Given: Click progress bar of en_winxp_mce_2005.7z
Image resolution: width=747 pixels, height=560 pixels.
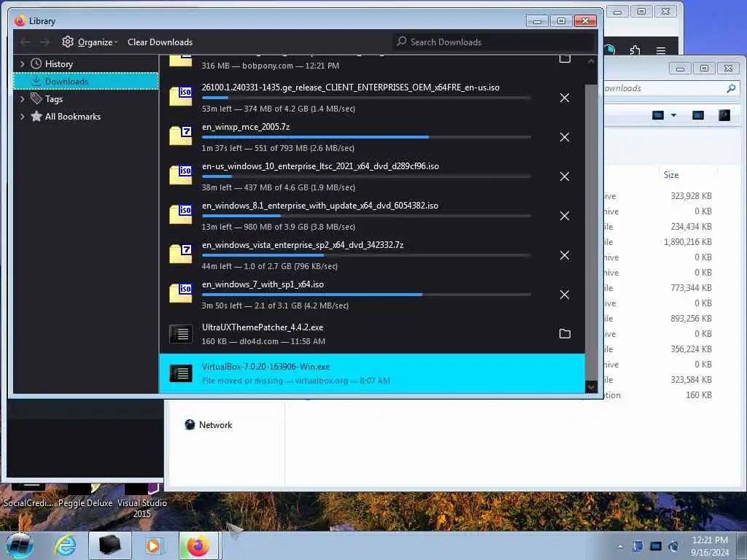Looking at the screenshot, I should (366, 137).
